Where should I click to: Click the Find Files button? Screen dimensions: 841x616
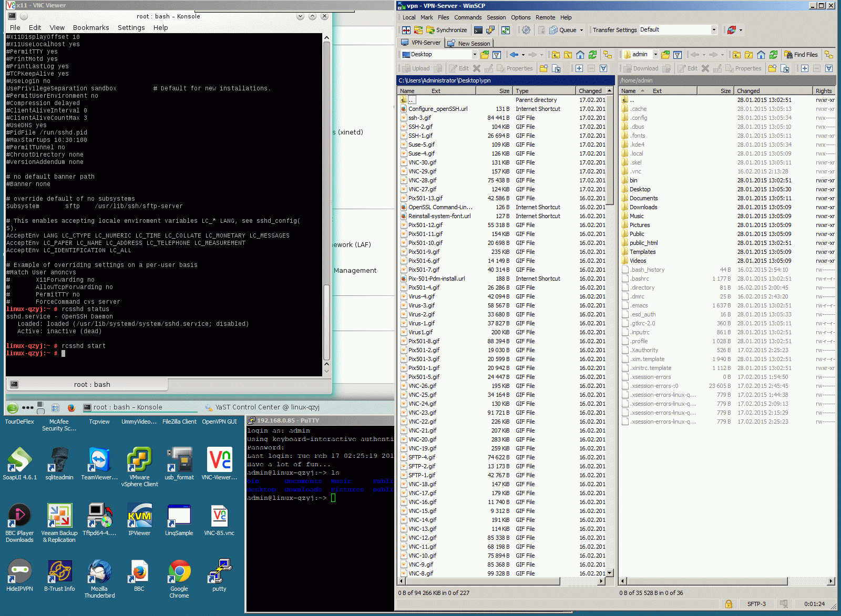pyautogui.click(x=801, y=55)
